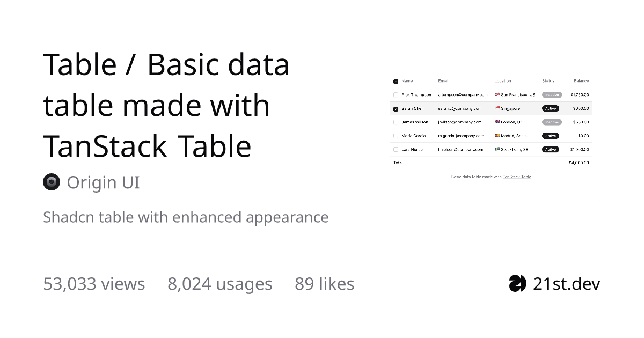This screenshot has height=338, width=644.
Task: Click the Name column header
Action: pos(407,81)
